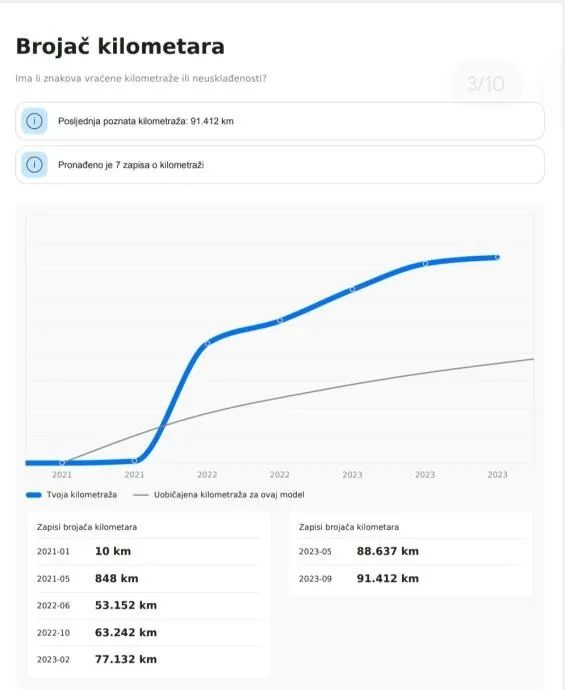Image resolution: width=565 pixels, height=690 pixels.
Task: Toggle 'Uobičajena kilometraža za ovaj model' legend
Action: (x=219, y=495)
